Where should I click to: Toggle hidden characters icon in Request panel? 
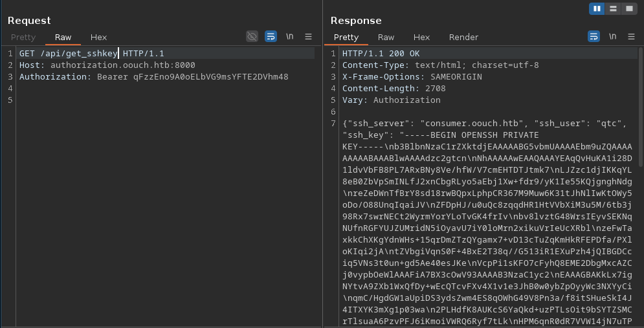point(252,36)
